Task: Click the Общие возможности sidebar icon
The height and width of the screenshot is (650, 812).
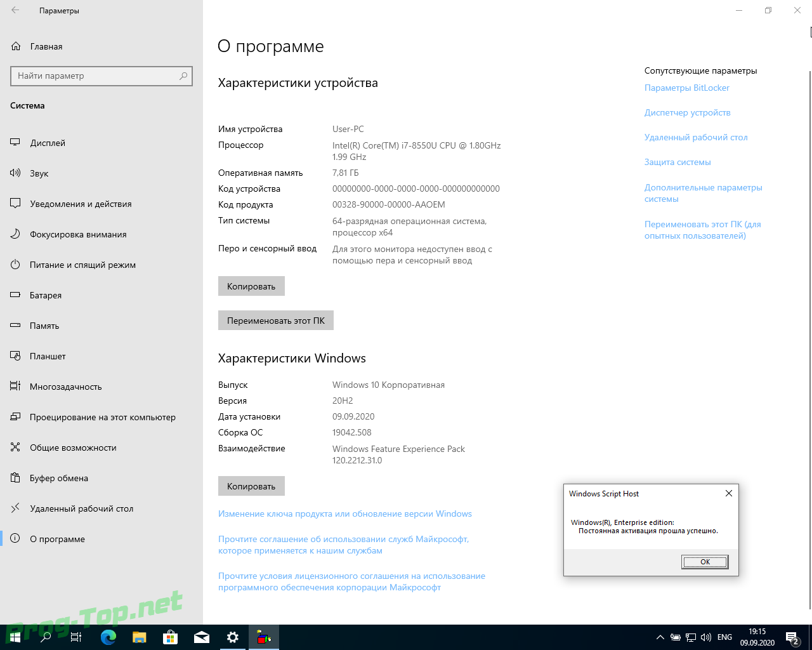Action: [x=15, y=448]
